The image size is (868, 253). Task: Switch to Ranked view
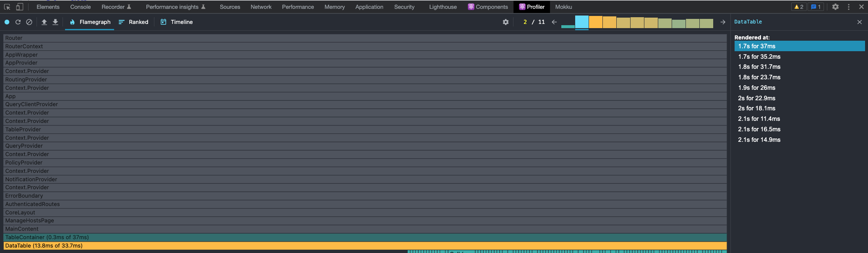[133, 22]
